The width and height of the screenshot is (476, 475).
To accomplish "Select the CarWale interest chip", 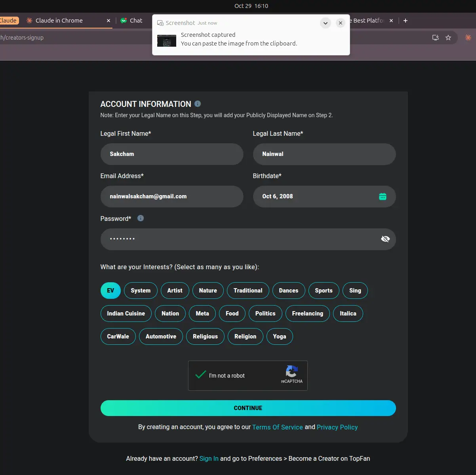I will (118, 336).
